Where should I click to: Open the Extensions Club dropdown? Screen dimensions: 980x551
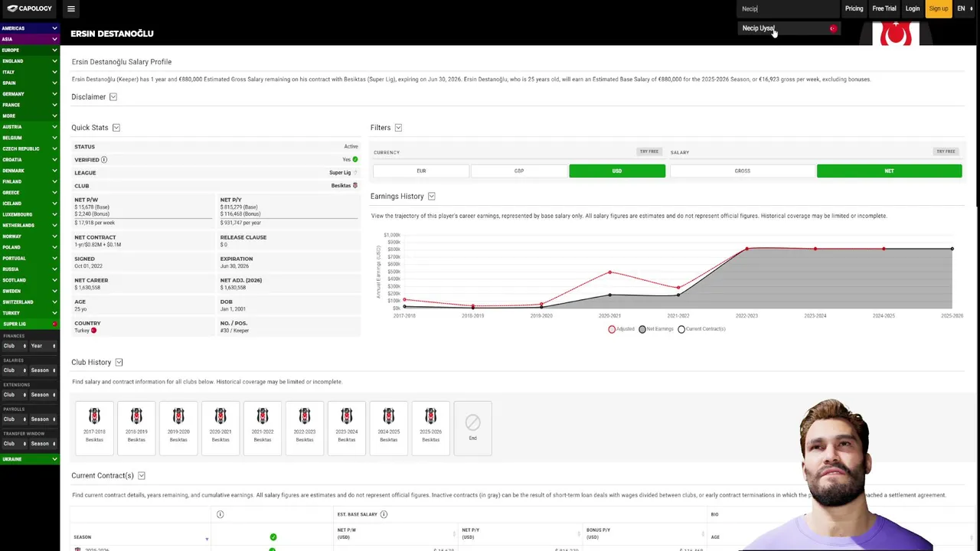click(15, 395)
